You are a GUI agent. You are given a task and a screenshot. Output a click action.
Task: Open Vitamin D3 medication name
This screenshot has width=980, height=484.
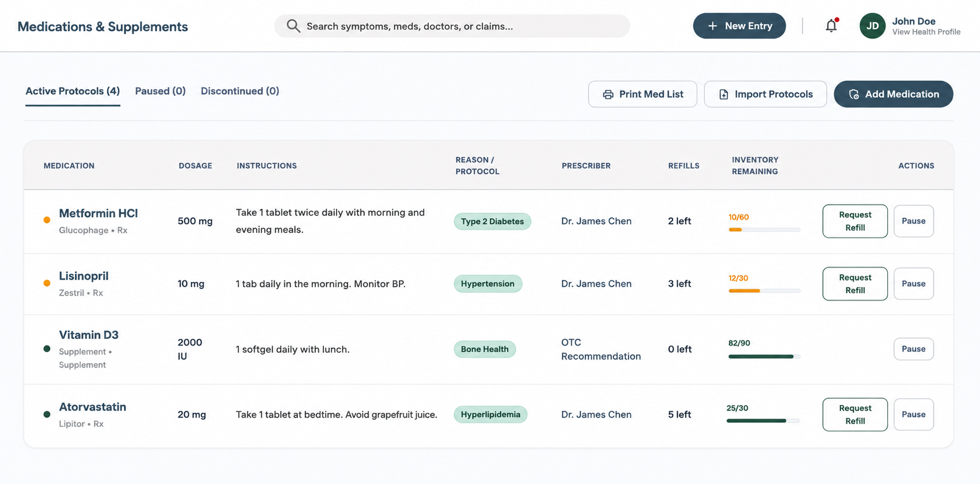[88, 335]
